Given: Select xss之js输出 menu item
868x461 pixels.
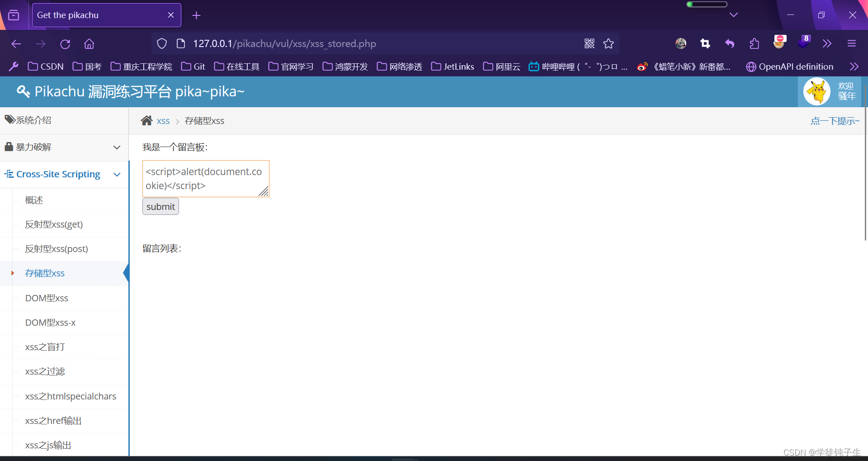Looking at the screenshot, I should (64, 445).
